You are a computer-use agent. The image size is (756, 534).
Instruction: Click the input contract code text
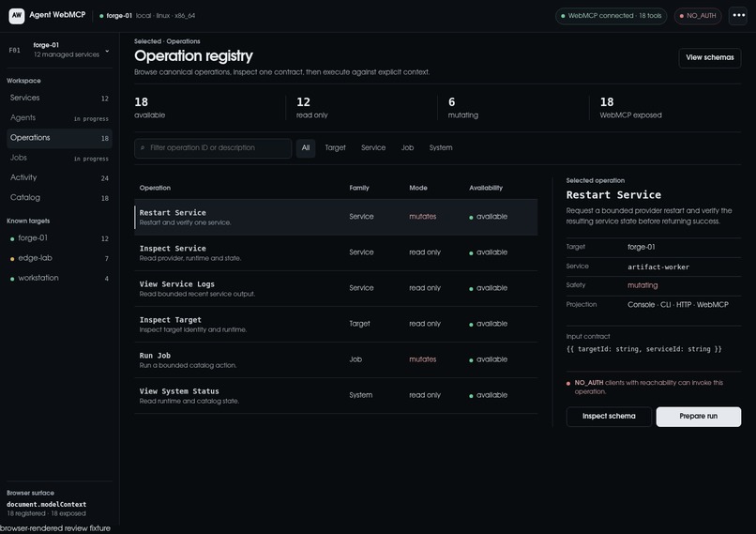pos(643,349)
